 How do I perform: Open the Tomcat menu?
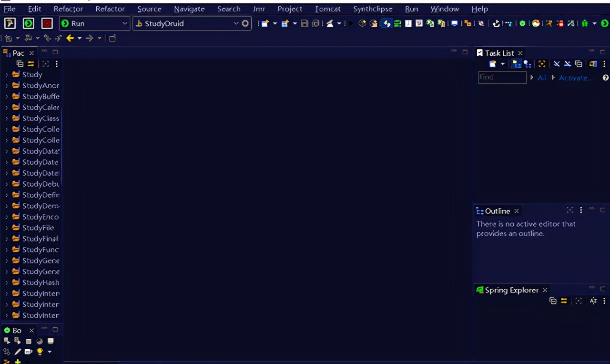pos(327,9)
